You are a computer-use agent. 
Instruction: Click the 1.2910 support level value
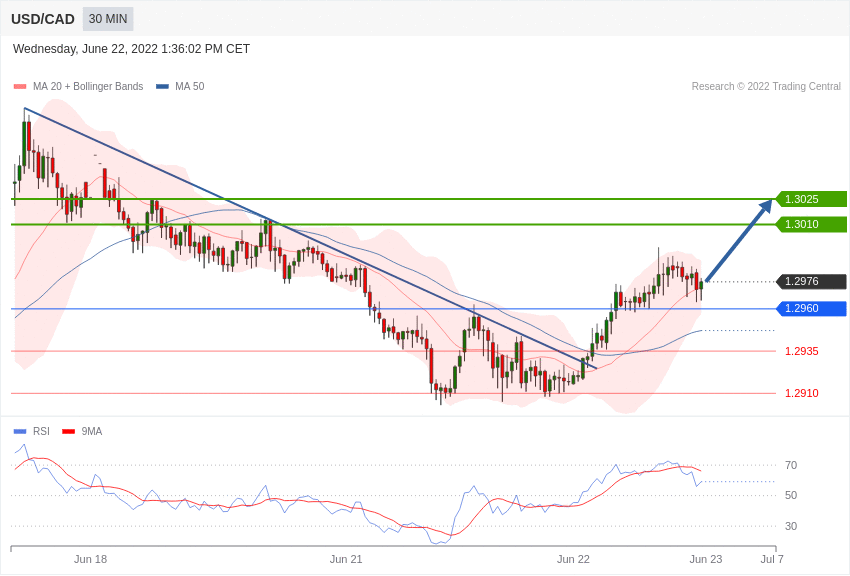[802, 393]
